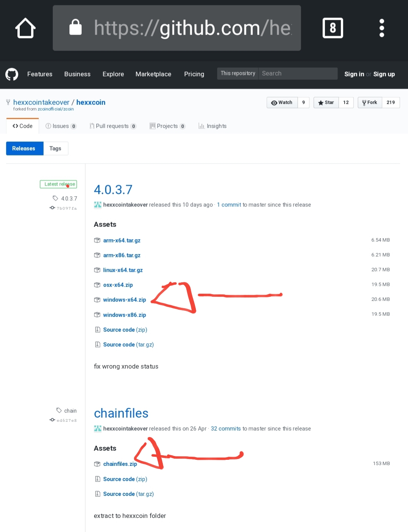Select the 20.6 MB size text
The image size is (408, 532).
[x=380, y=299]
